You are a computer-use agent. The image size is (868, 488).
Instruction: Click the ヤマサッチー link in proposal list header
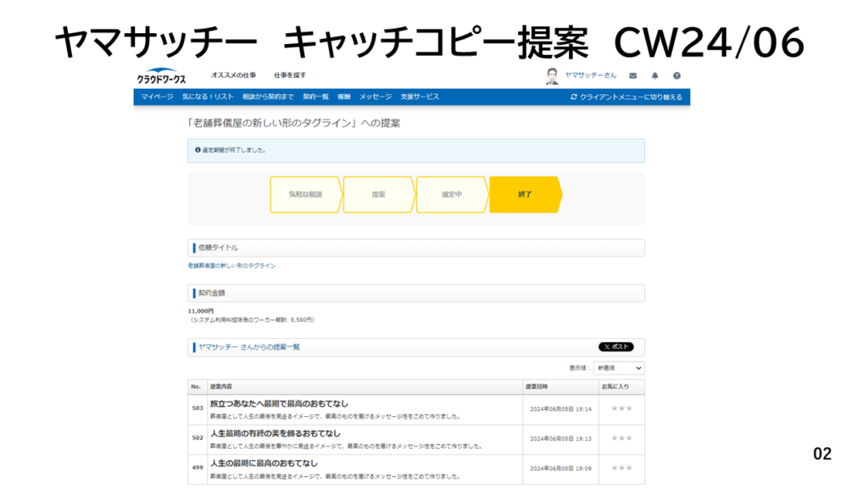click(x=219, y=347)
